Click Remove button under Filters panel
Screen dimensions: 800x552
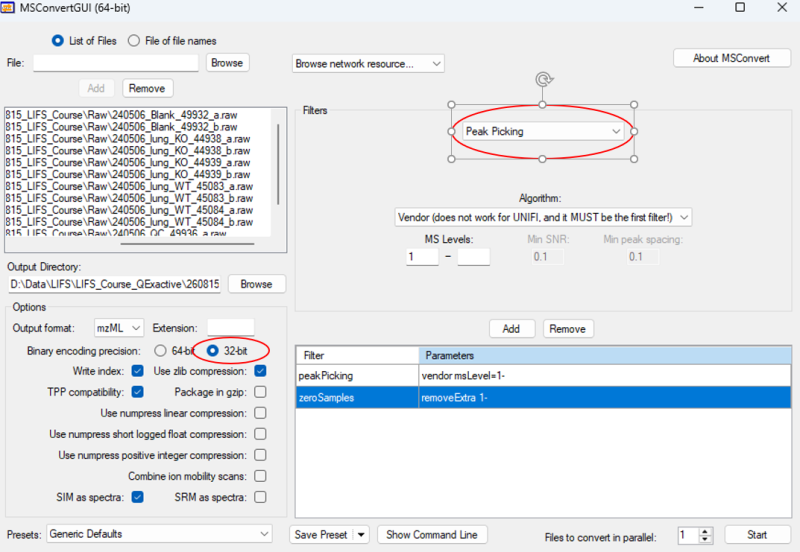coord(567,329)
